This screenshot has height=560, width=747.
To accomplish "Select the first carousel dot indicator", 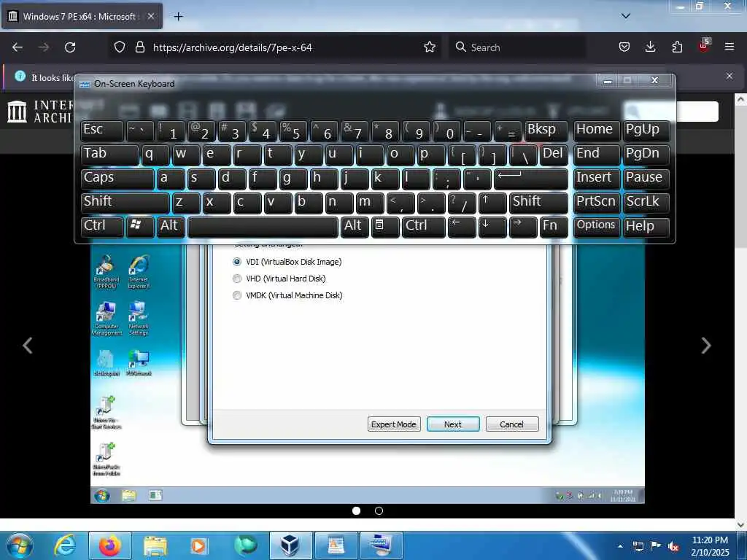I will point(356,510).
